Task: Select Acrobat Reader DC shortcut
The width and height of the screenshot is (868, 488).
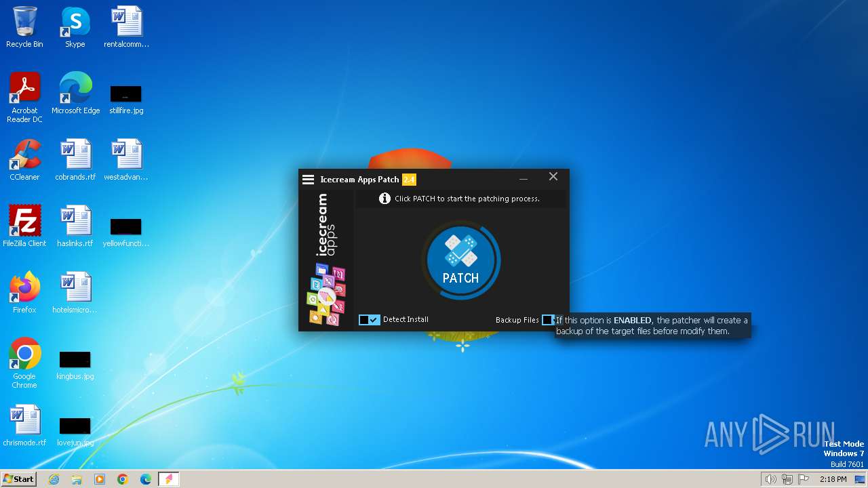Action: click(x=24, y=98)
